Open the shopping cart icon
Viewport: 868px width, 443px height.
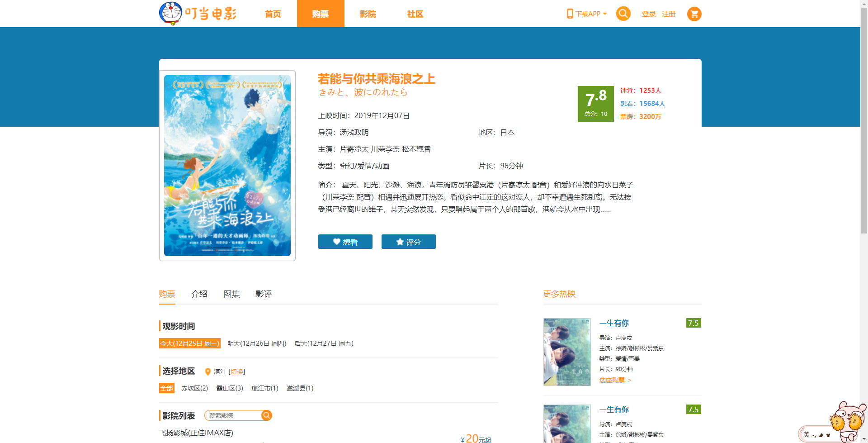pyautogui.click(x=694, y=14)
